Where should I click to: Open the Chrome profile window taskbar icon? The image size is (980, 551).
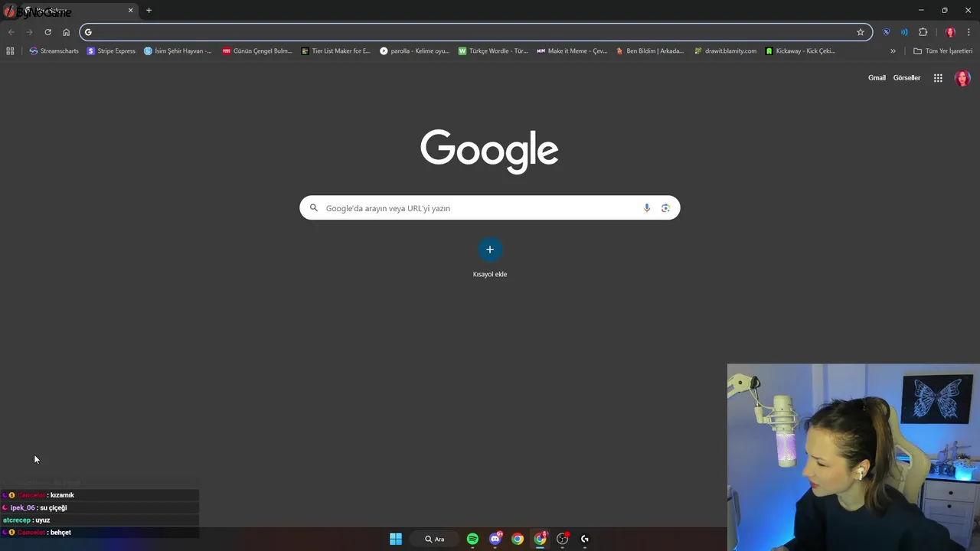click(541, 539)
